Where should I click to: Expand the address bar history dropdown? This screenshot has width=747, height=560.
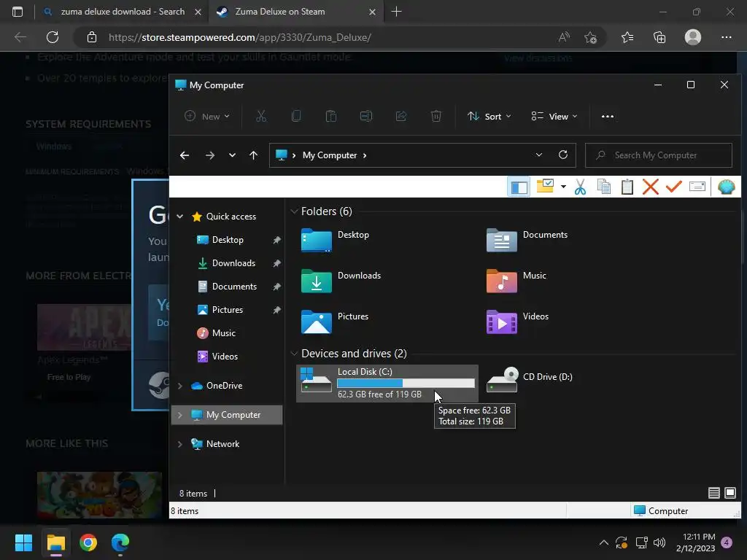tap(539, 155)
